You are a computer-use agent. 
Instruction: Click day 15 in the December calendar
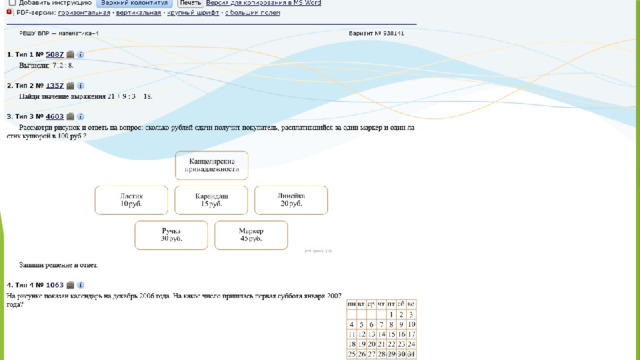point(391,335)
